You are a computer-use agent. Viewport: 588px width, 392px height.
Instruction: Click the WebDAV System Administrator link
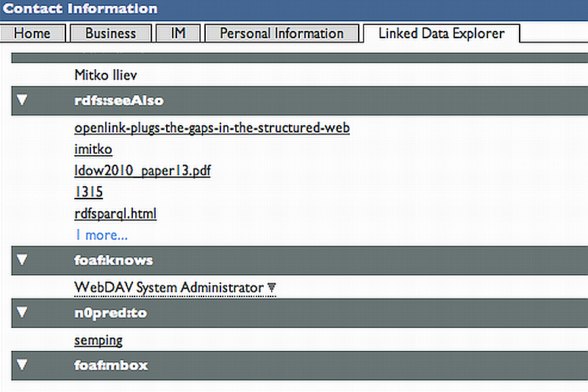(168, 287)
